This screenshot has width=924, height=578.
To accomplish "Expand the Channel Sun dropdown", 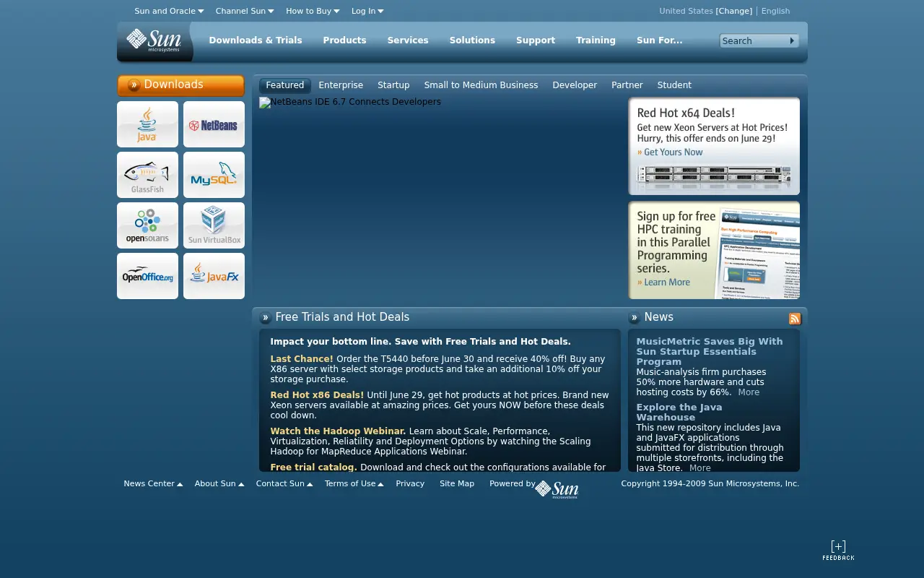I will point(245,11).
